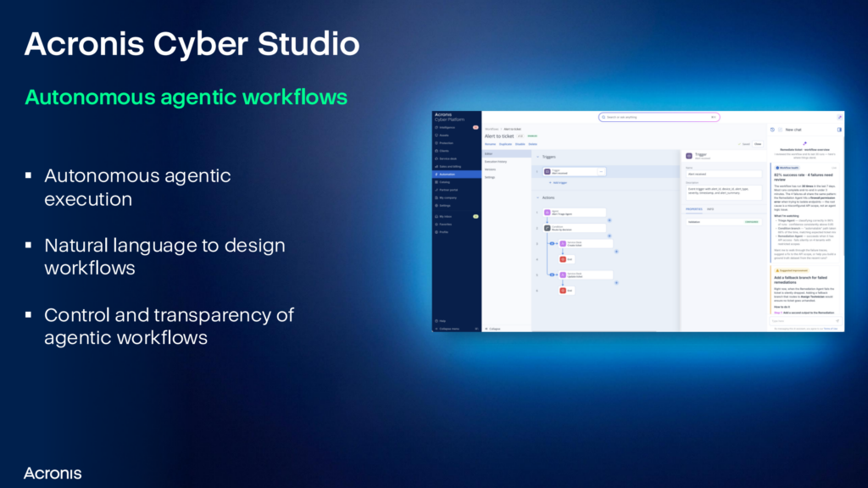Open My inbox in the sidebar
The height and width of the screenshot is (488, 868).
456,216
